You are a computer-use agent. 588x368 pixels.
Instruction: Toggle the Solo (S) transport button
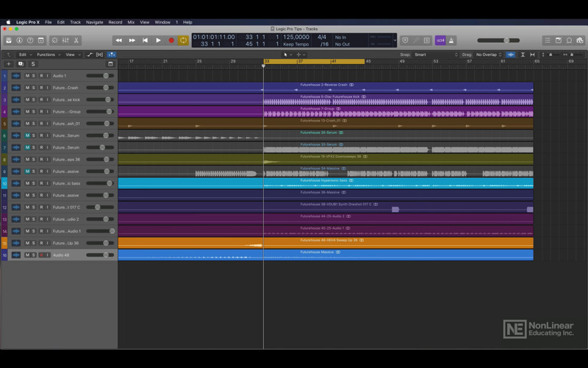point(427,40)
